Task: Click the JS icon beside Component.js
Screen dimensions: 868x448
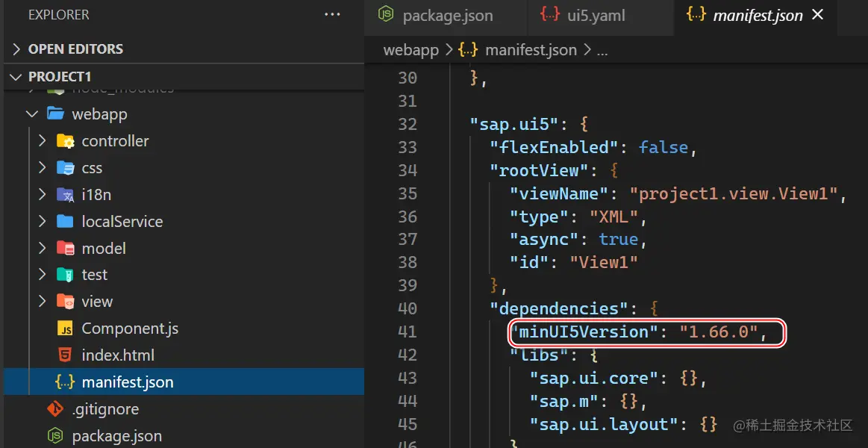Action: point(66,329)
